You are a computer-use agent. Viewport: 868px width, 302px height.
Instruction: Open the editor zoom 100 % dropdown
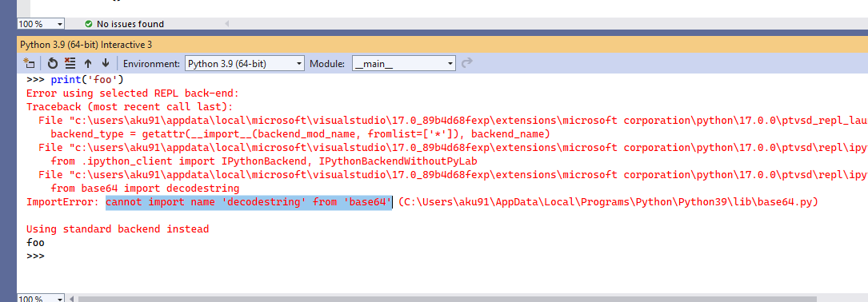coord(42,24)
